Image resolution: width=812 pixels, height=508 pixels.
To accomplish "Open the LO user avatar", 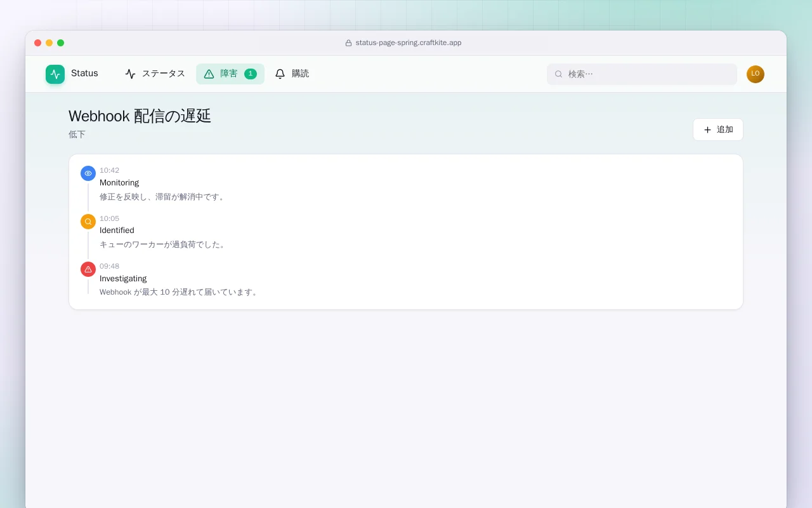I will (x=756, y=74).
